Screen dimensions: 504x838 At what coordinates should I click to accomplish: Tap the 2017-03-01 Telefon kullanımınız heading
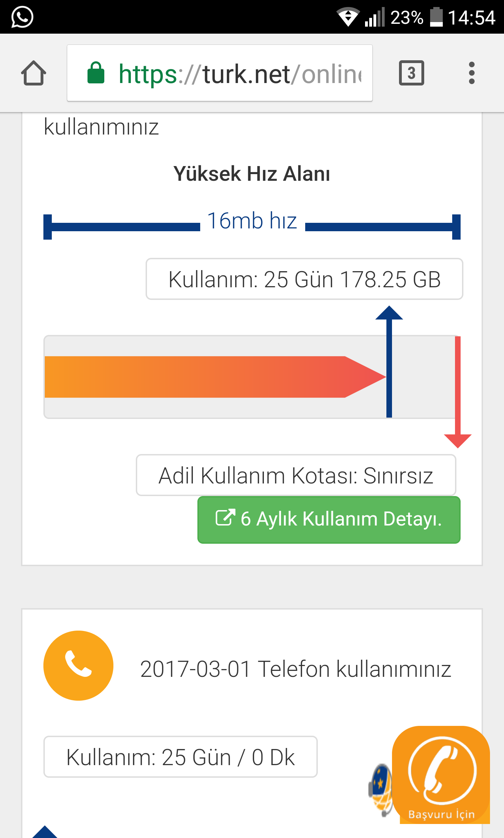pos(295,669)
